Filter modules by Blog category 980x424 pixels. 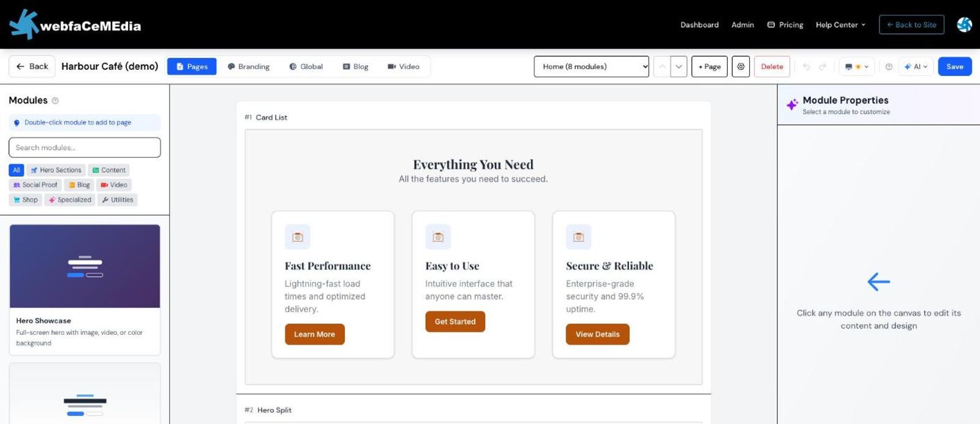point(79,185)
